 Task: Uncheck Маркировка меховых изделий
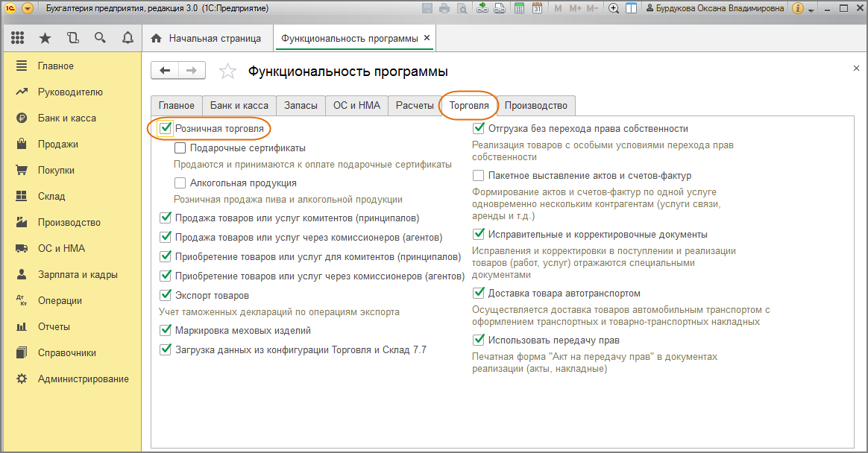point(166,330)
